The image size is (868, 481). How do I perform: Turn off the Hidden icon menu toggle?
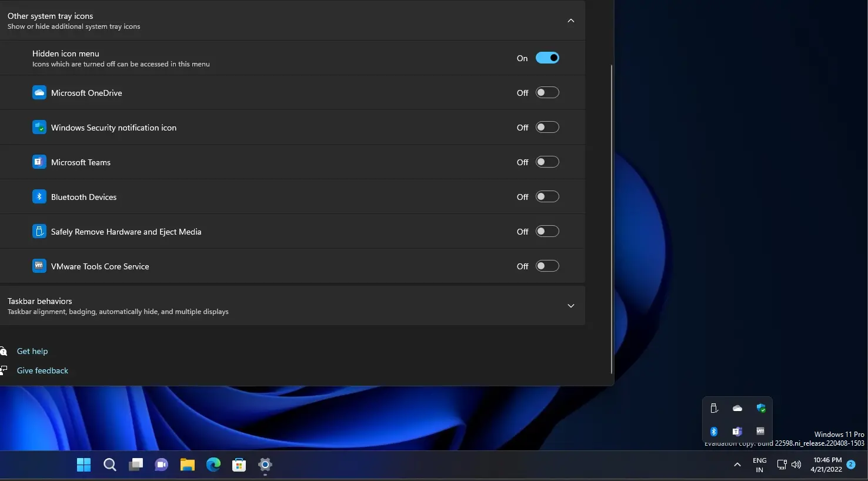click(547, 58)
